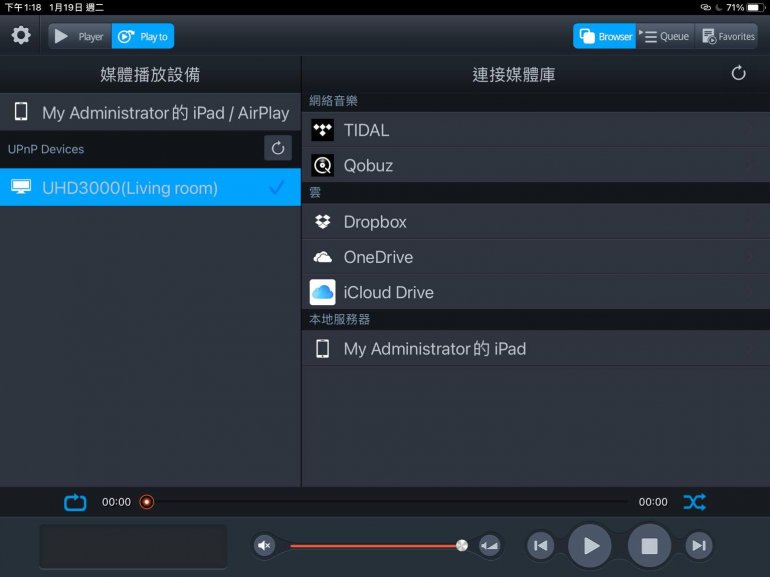Start playback with the play button
Screen dimensions: 770x577
(x=590, y=545)
